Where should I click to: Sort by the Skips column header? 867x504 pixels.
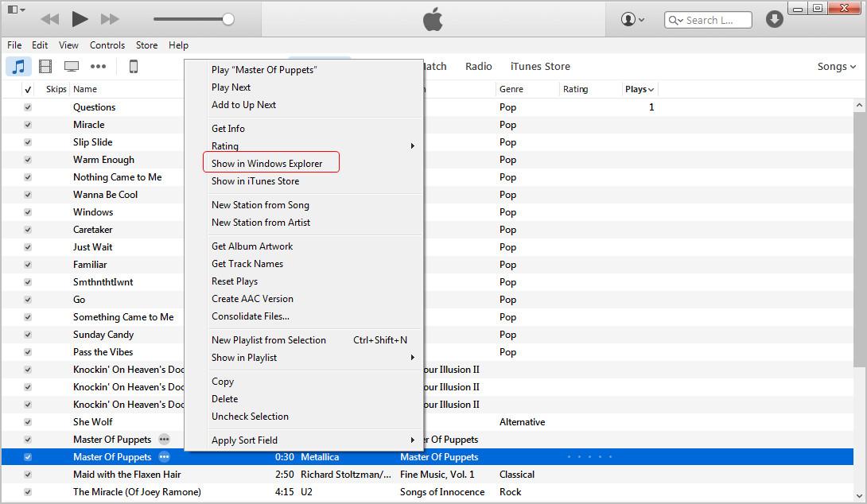point(56,89)
